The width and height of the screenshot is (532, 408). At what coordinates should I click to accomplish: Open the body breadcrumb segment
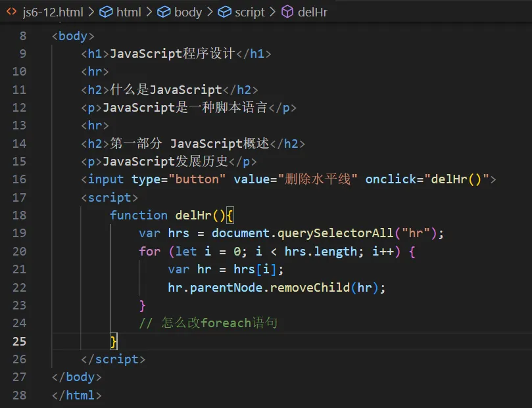(188, 12)
